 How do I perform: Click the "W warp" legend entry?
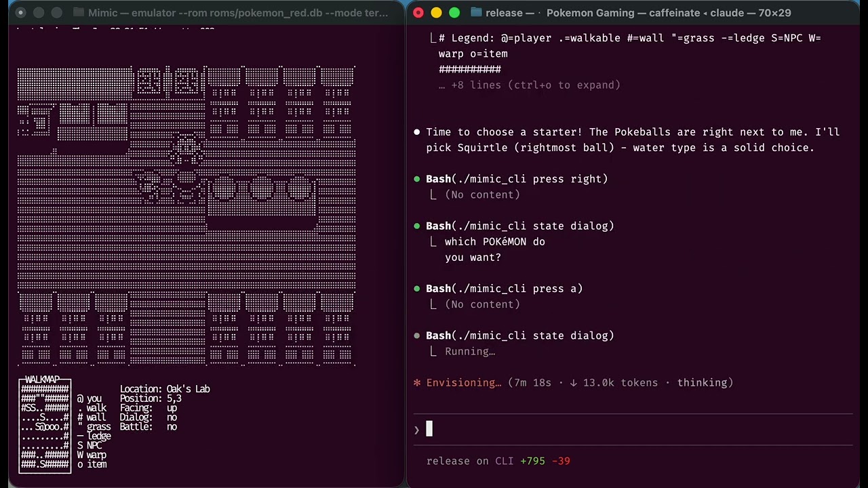[92, 455]
